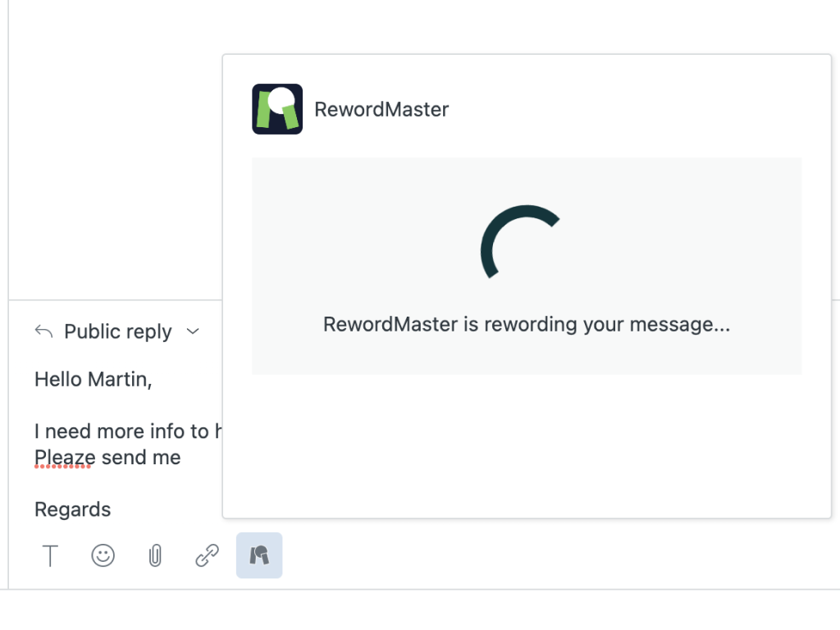Click the misspelled word Pleaze
This screenshot has width=840, height=630.
(65, 457)
